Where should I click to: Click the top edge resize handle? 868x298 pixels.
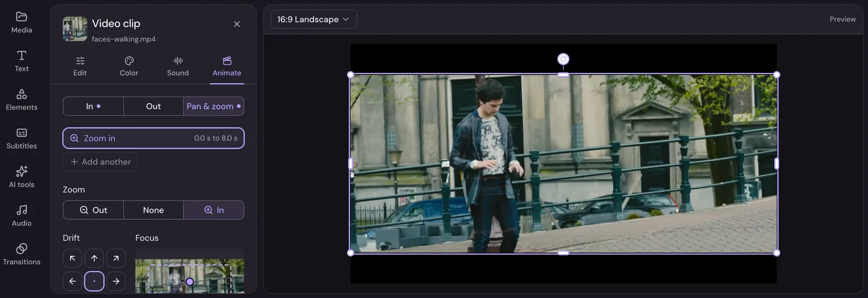[563, 75]
